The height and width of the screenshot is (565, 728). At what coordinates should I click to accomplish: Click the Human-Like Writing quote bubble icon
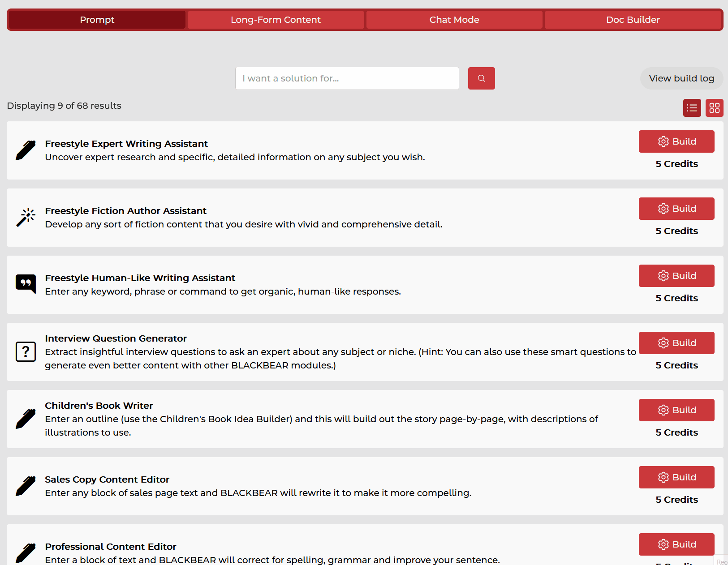click(x=26, y=284)
